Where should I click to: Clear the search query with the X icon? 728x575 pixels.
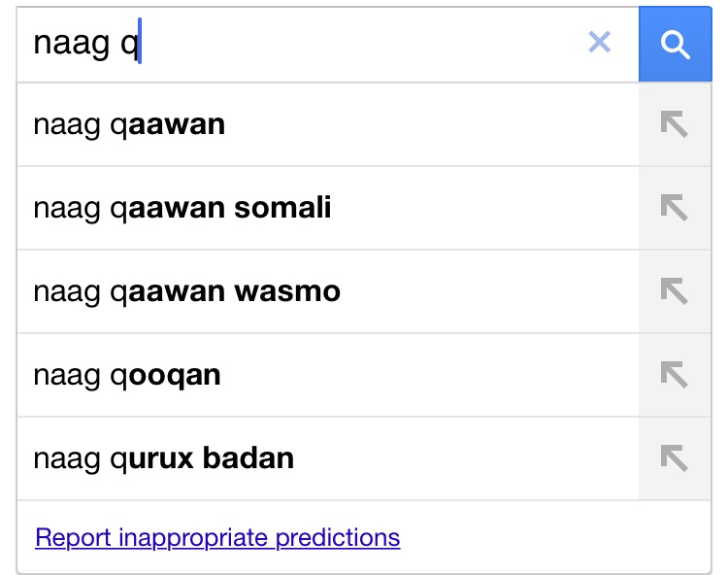[600, 43]
